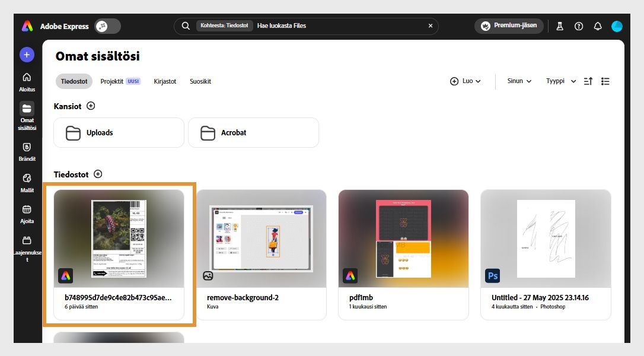Screen dimensions: 644x356
Task: Open experimental features via beaker icon
Action: [559, 26]
